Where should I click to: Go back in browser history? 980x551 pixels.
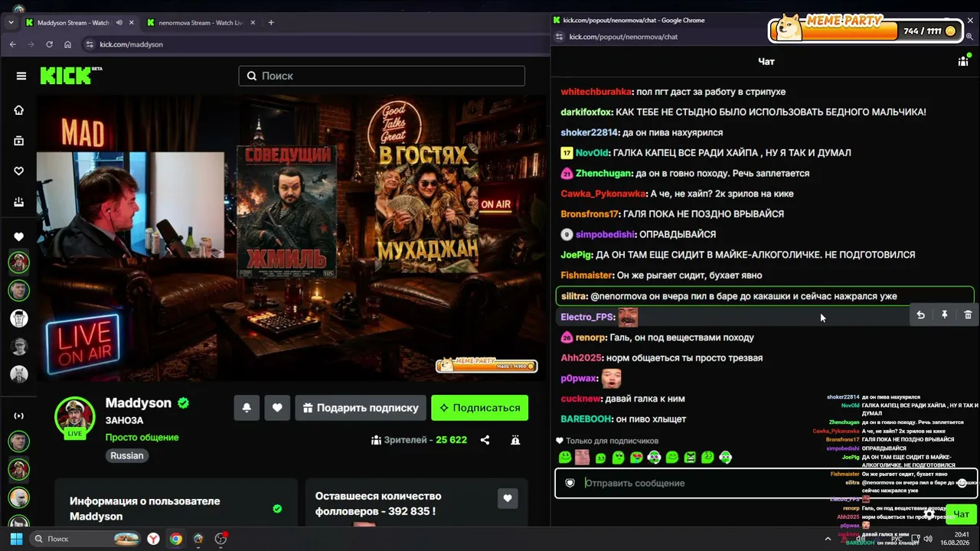point(13,44)
